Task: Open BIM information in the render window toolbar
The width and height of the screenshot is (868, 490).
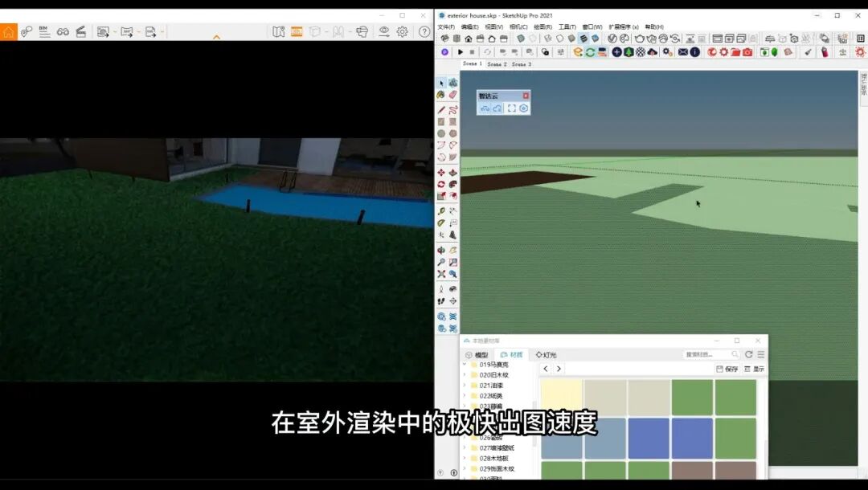Action: click(44, 32)
